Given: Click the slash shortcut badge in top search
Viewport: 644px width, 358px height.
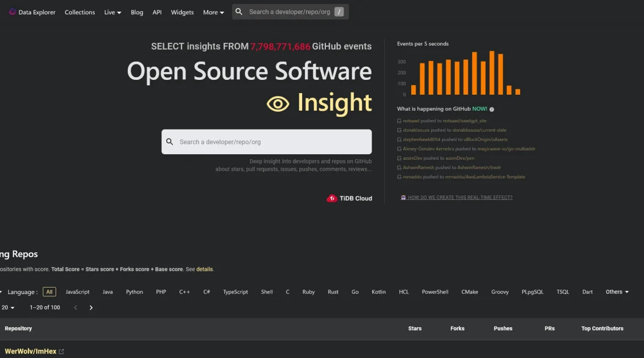Looking at the screenshot, I should pos(339,12).
